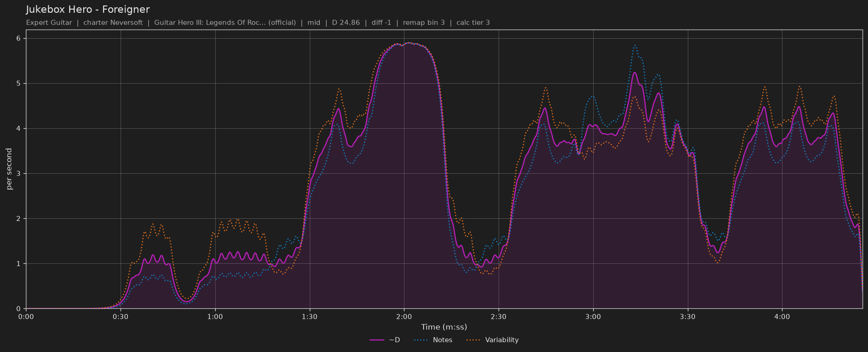The image size is (868, 352).
Task: Click the Notes legend entry
Action: pos(433,340)
